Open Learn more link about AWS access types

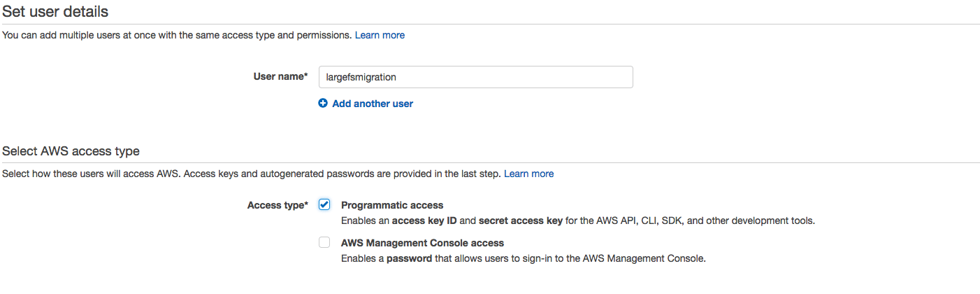click(x=528, y=174)
